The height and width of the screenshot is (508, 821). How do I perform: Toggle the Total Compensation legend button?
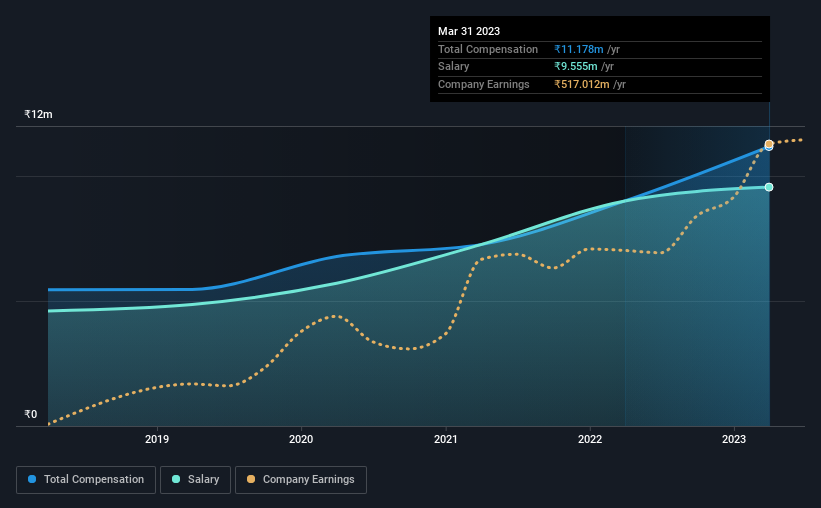pyautogui.click(x=86, y=480)
